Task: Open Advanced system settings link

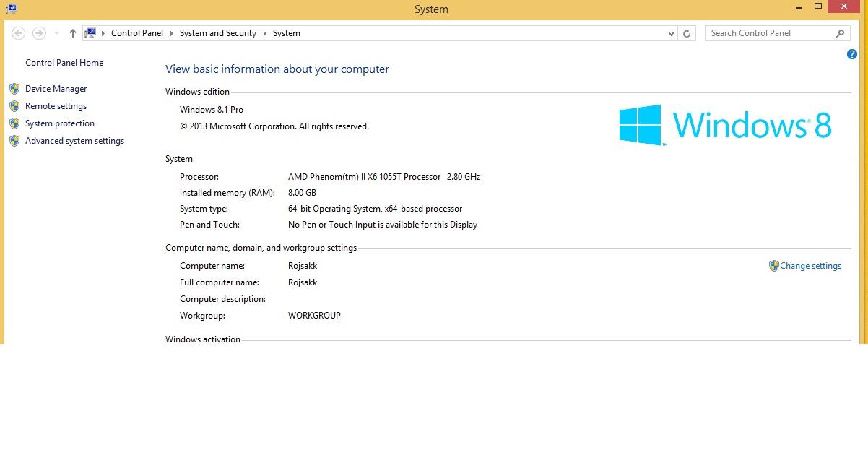Action: pos(74,141)
